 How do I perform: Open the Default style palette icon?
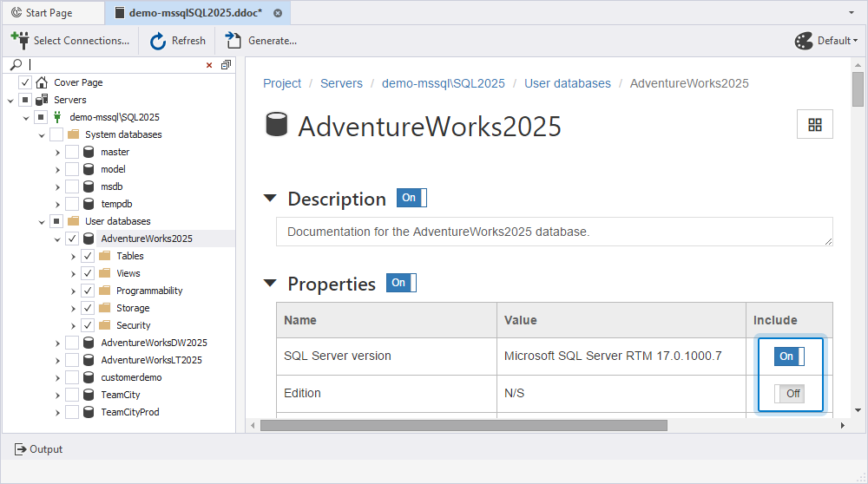coord(804,41)
